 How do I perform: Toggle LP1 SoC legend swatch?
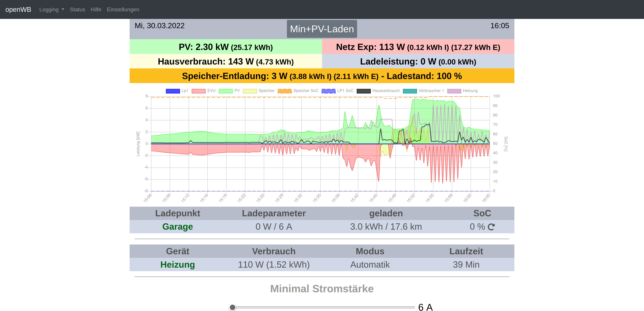pos(328,91)
